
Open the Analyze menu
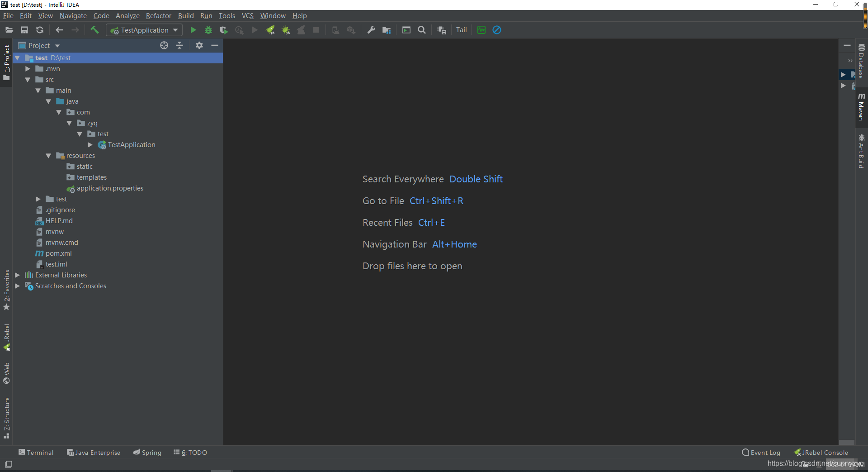click(x=127, y=15)
